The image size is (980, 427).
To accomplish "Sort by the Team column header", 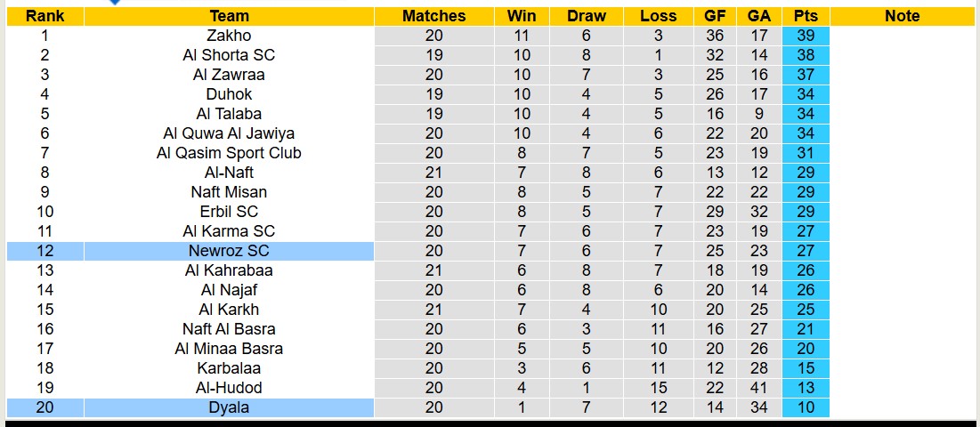I will (x=229, y=16).
